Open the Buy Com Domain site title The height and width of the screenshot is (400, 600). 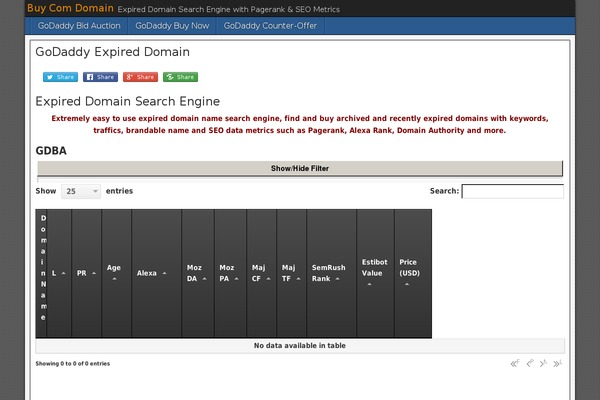pos(70,8)
